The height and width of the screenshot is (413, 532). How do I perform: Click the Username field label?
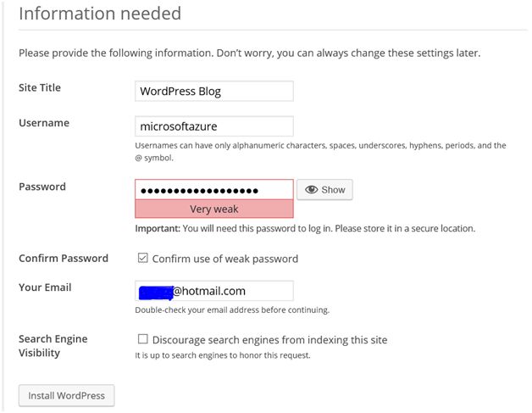point(44,123)
